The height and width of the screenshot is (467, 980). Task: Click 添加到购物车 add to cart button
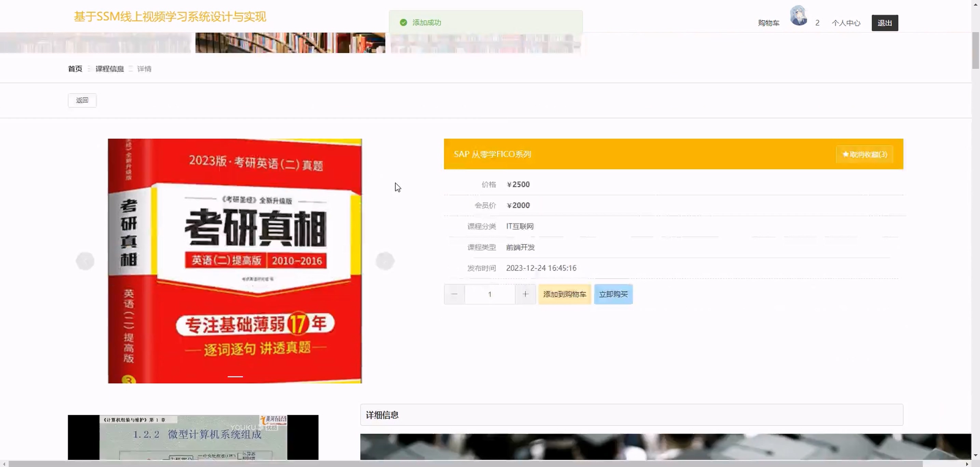pyautogui.click(x=564, y=294)
